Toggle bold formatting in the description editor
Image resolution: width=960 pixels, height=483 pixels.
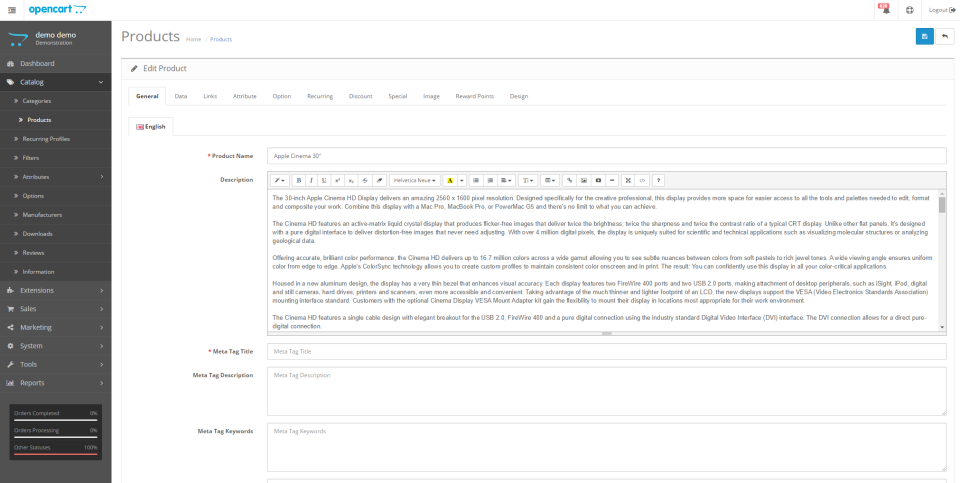297,180
